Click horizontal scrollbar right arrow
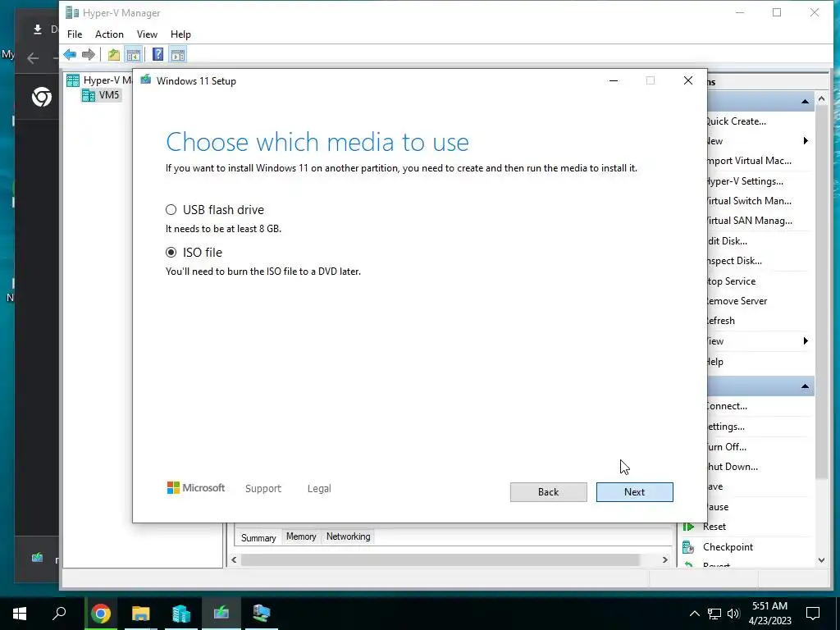840x630 pixels. tap(664, 559)
